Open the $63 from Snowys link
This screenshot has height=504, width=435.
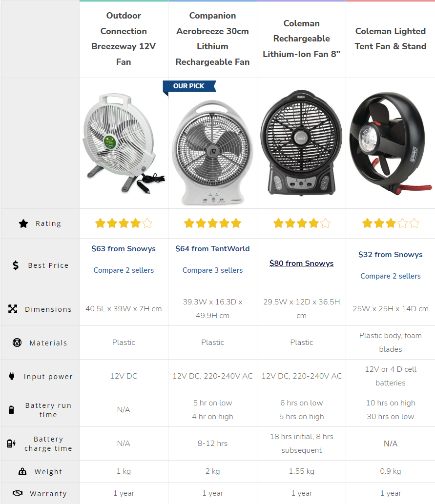[x=124, y=249]
